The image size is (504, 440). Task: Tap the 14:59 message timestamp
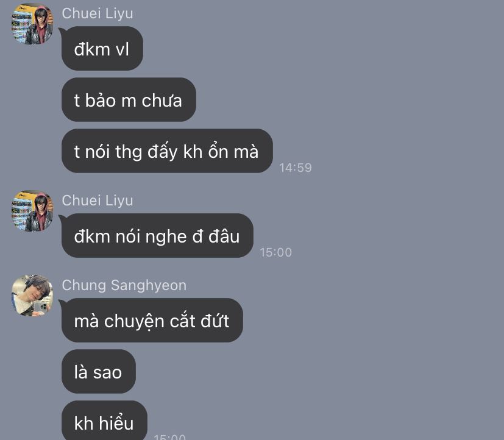296,168
